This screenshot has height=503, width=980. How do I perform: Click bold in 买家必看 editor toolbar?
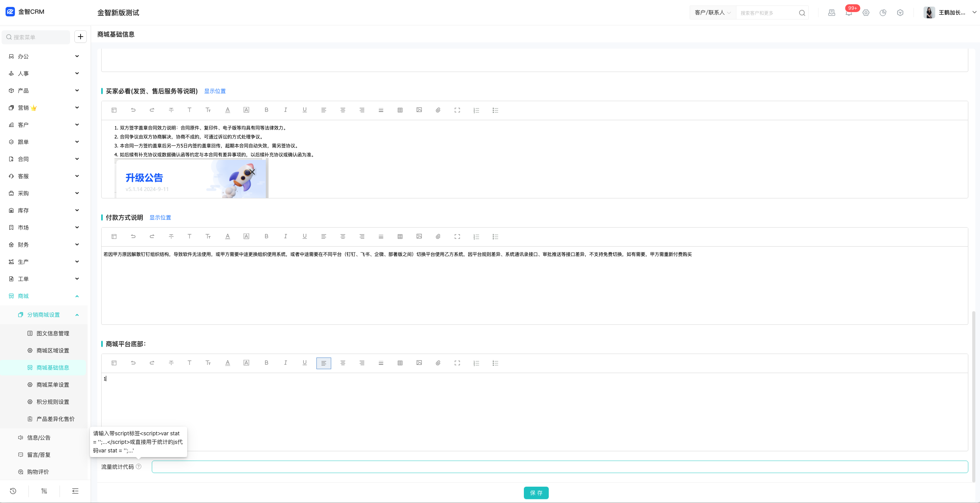[266, 110]
